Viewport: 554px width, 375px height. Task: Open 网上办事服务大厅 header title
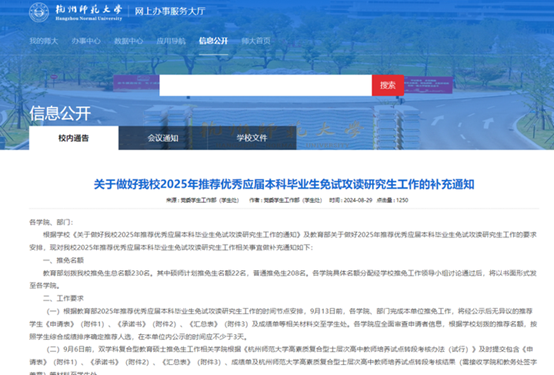point(170,12)
